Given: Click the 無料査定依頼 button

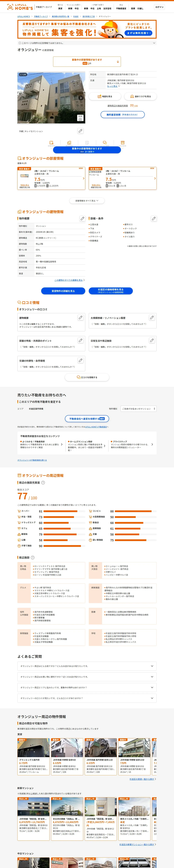Looking at the screenshot, I should click(123, 115).
